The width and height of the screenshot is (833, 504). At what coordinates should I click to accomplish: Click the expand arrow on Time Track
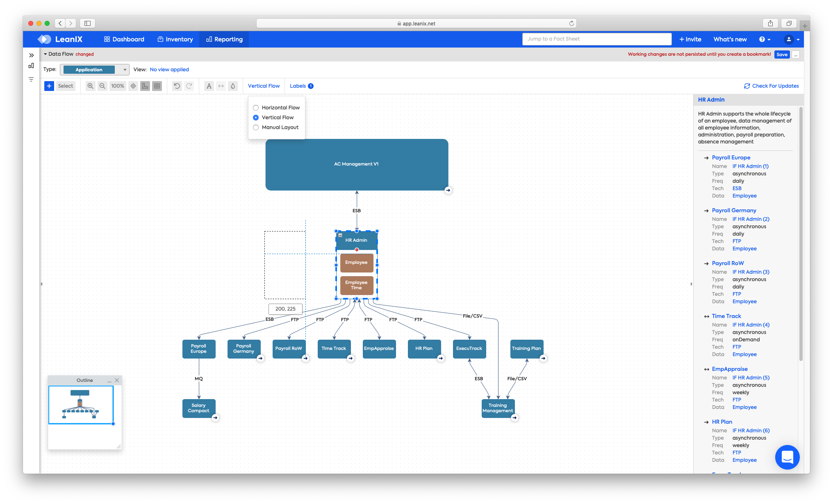350,358
